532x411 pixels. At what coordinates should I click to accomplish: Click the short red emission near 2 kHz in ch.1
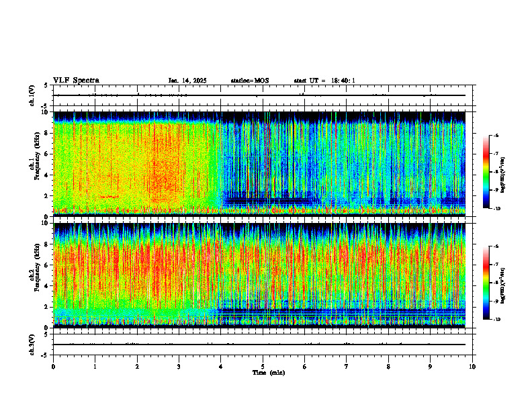coord(109,197)
